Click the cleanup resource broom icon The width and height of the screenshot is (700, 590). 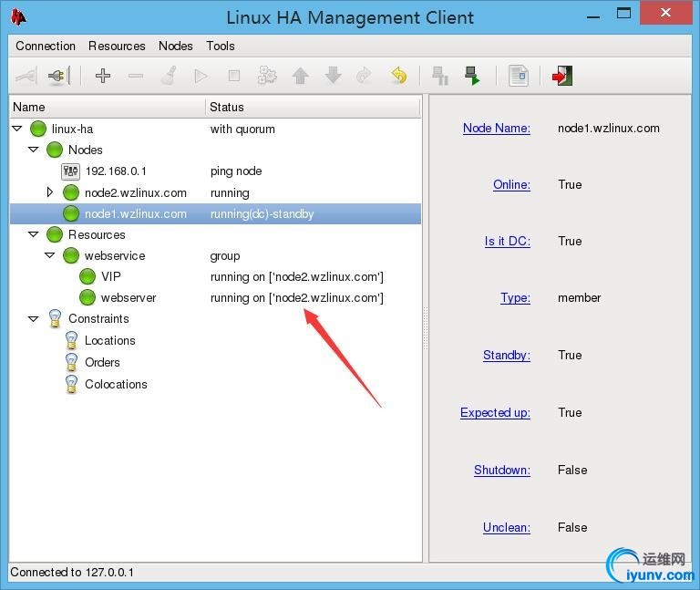[x=169, y=76]
